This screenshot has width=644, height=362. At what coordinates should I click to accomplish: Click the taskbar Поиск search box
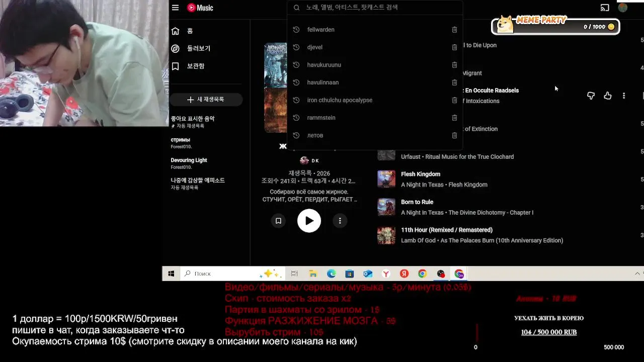click(233, 274)
